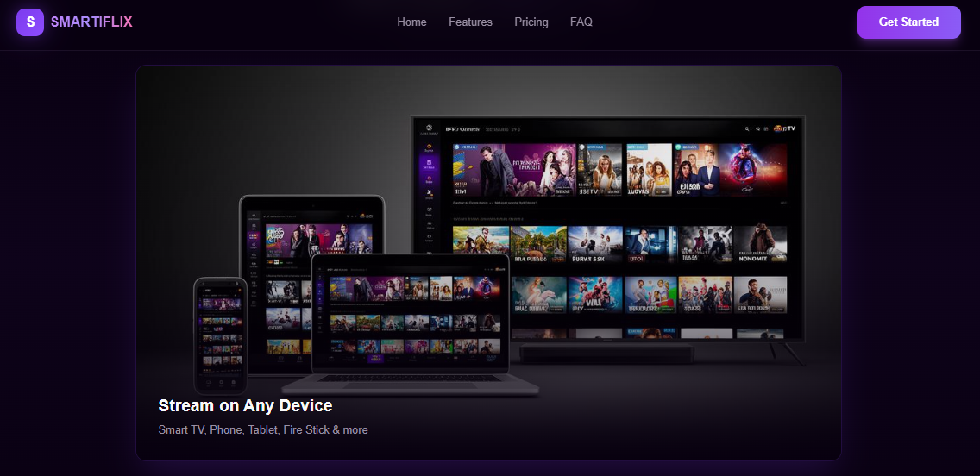Click the purple S logo icon

(x=30, y=22)
